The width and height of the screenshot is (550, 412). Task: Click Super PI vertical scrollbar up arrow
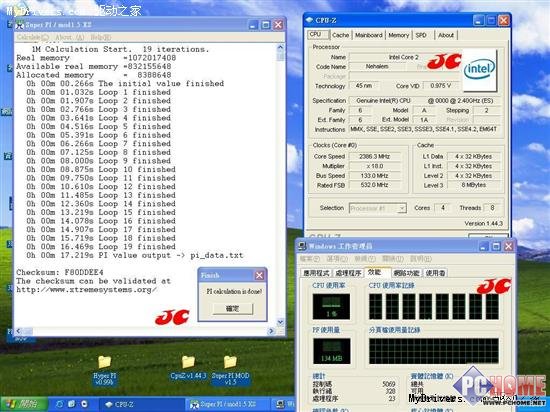coord(280,47)
